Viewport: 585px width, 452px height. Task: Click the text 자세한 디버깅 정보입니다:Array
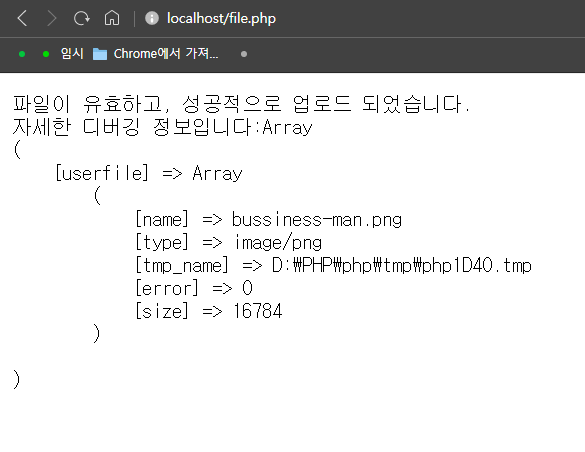click(162, 127)
